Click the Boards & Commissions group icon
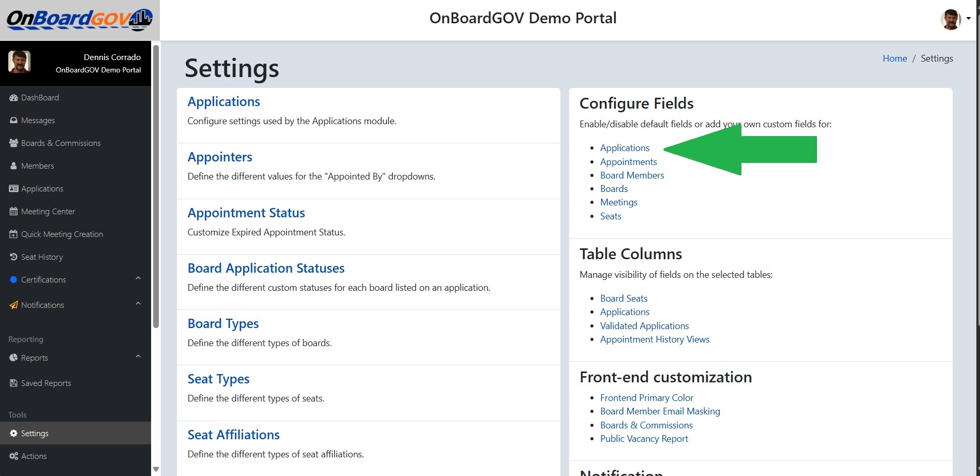The image size is (980, 476). click(13, 143)
